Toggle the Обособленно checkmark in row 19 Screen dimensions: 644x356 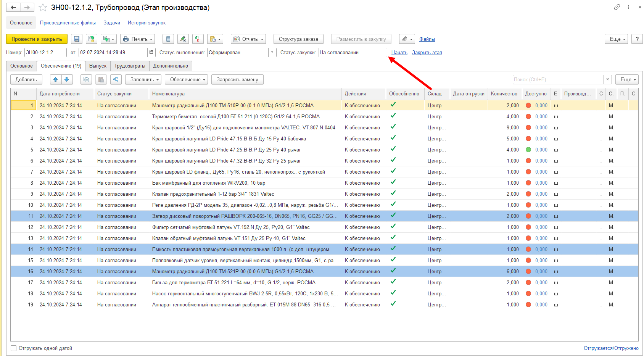tap(393, 304)
